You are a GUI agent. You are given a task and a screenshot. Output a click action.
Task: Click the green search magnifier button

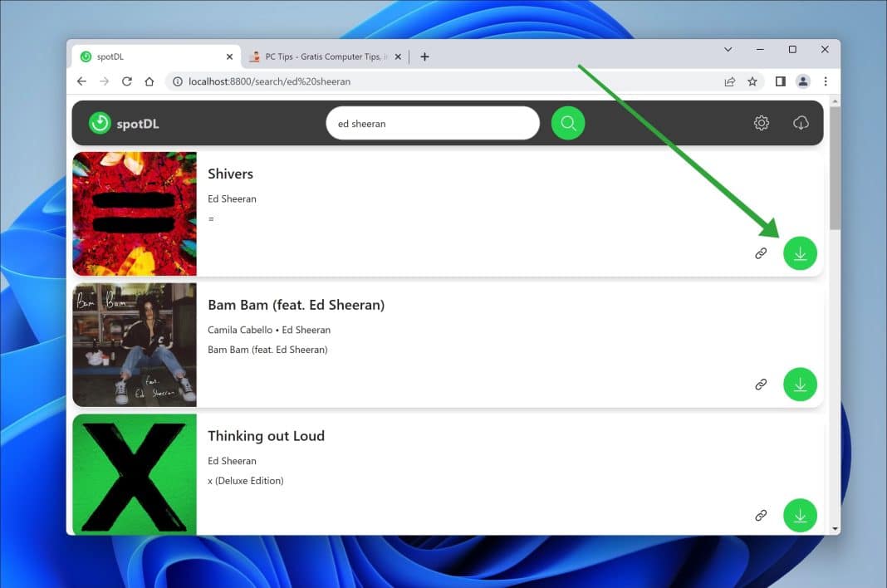[x=568, y=122]
